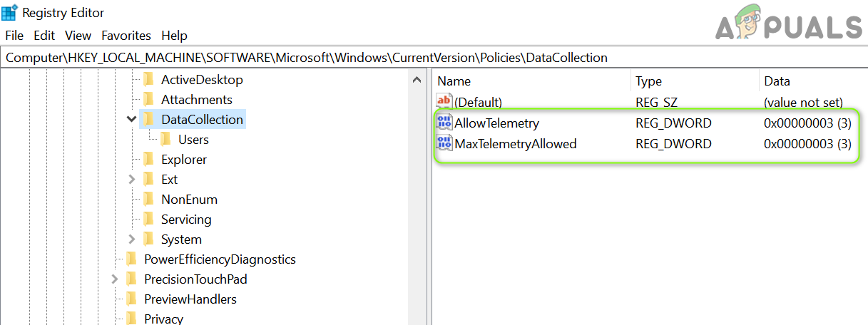Click the tree pane vertical scrollbar track
The width and height of the screenshot is (868, 325).
point(417,207)
